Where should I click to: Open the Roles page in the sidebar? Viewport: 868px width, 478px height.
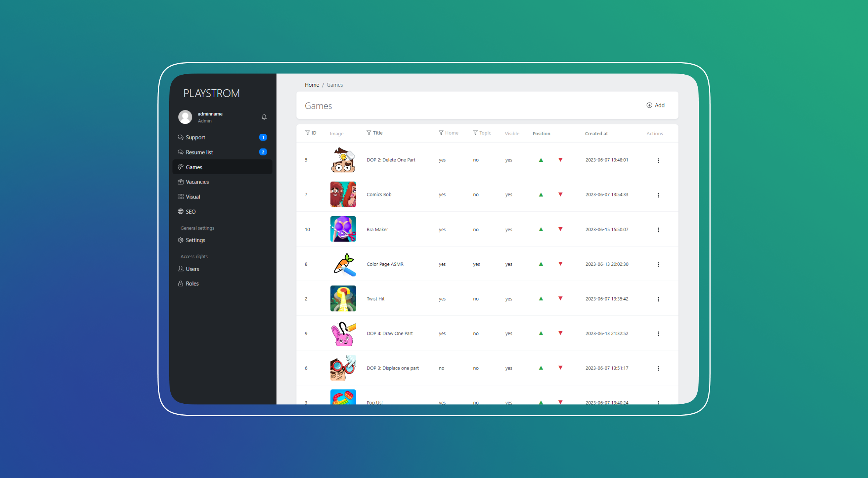tap(192, 283)
